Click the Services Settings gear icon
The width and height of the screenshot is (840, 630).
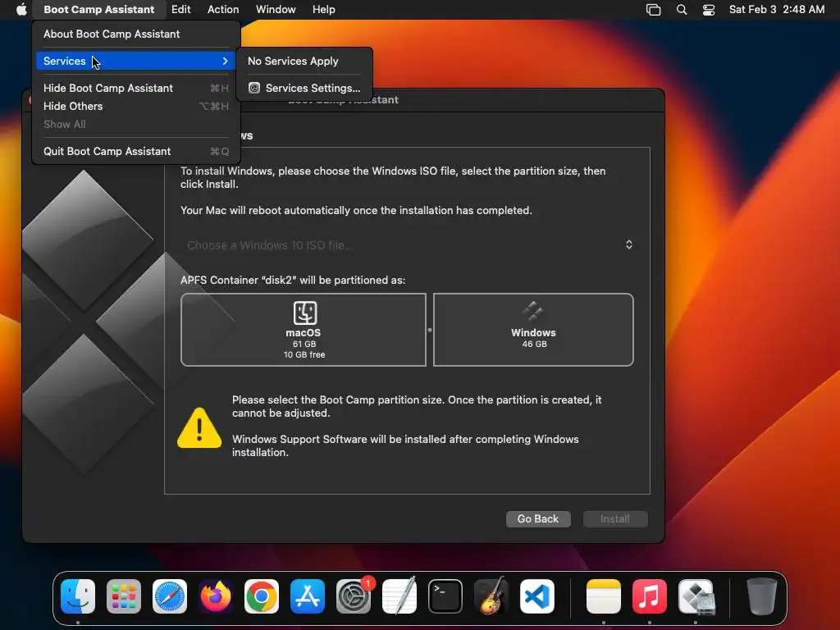(x=254, y=88)
